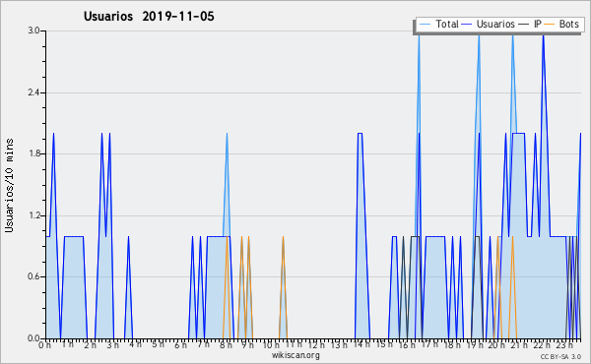
Task: Click the '16 h' x-axis label
Action: click(407, 345)
